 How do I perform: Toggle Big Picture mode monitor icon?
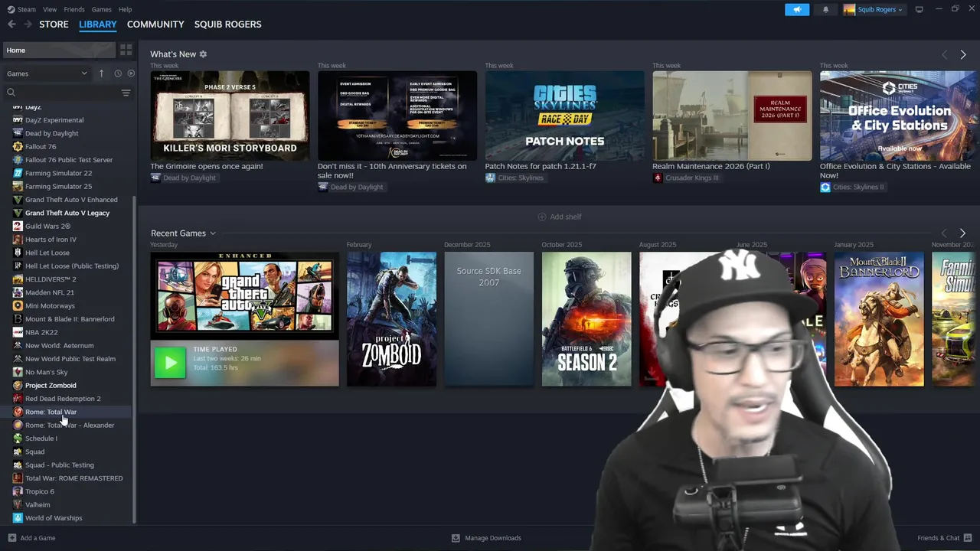pos(919,9)
